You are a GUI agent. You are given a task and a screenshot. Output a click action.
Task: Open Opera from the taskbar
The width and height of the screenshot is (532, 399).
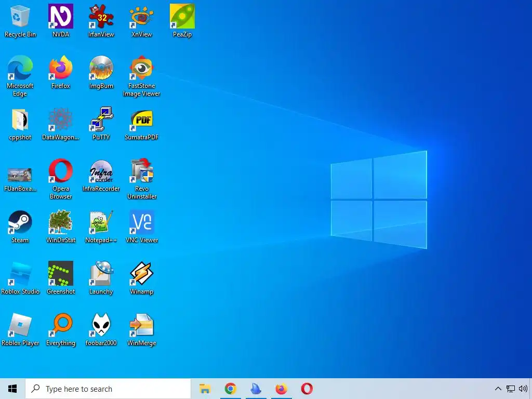tap(307, 389)
